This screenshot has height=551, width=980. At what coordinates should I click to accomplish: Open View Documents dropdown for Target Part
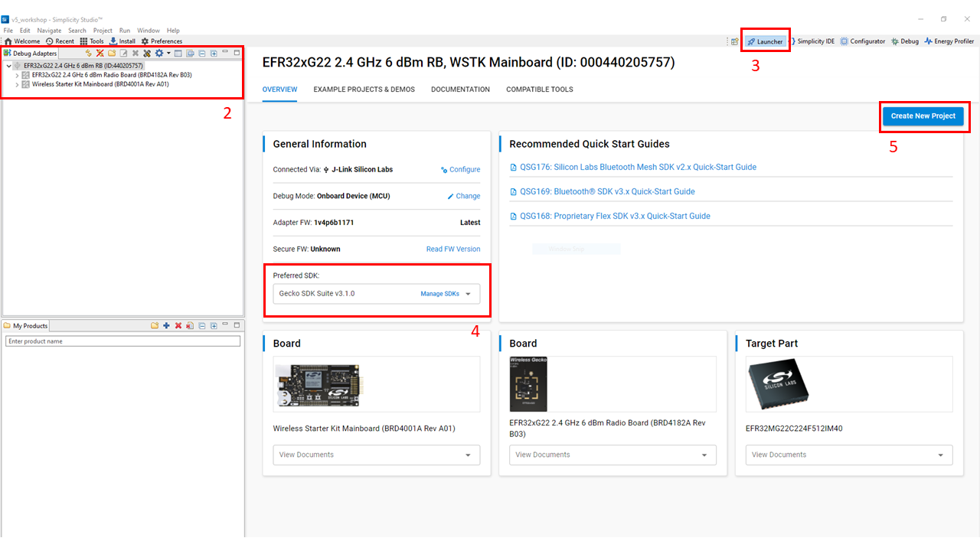[849, 455]
